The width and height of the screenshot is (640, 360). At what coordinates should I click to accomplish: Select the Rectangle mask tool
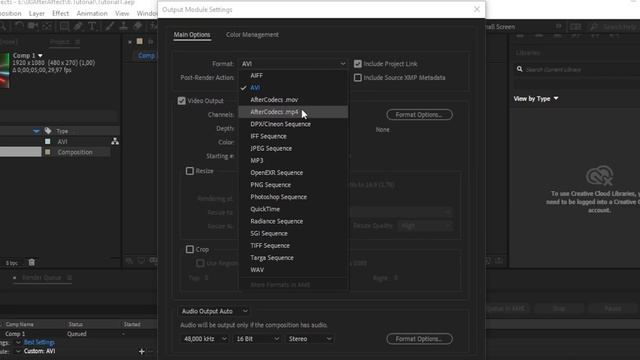point(64,27)
